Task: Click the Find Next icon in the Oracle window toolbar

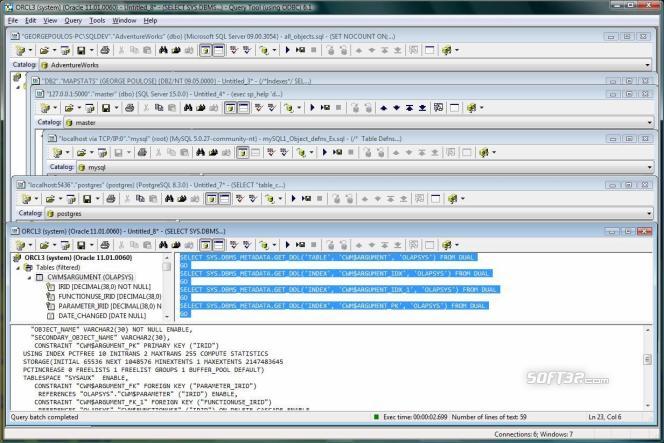Action: [176, 245]
